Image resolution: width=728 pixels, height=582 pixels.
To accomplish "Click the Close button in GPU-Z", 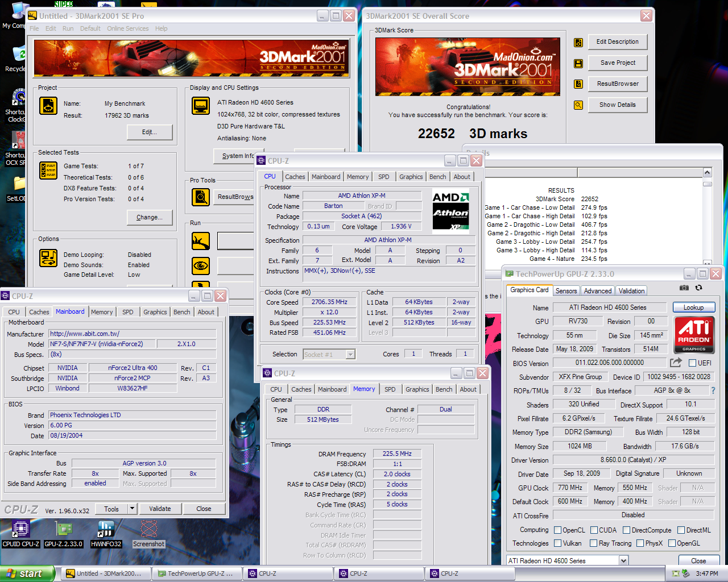I will coord(698,561).
